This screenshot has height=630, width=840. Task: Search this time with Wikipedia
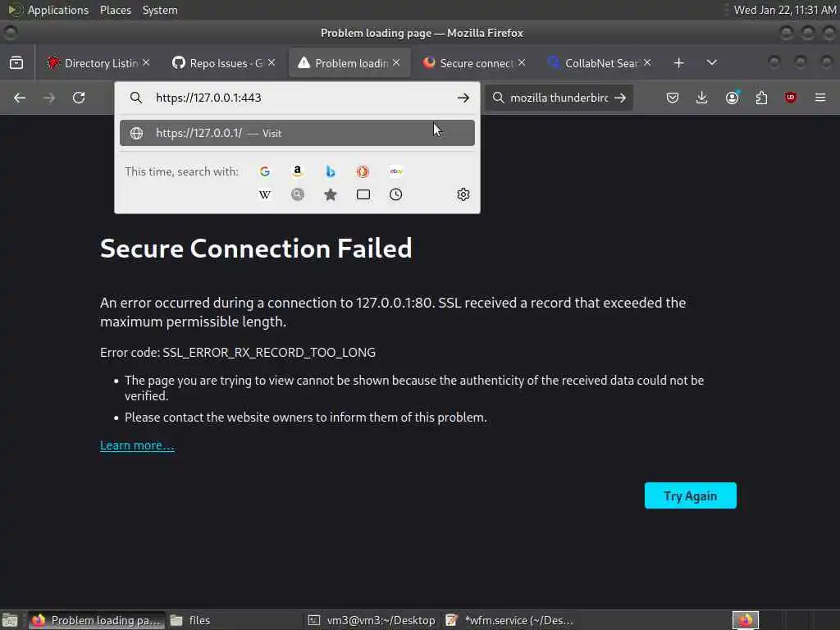[x=265, y=194]
